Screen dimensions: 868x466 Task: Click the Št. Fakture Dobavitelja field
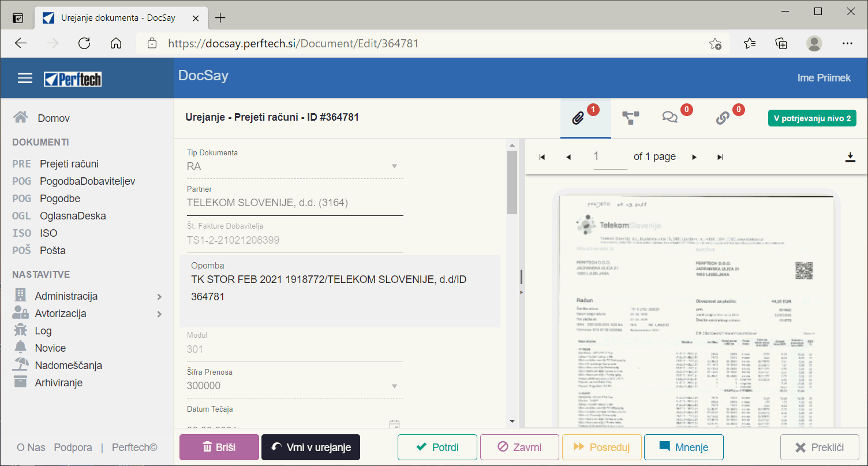click(x=295, y=240)
